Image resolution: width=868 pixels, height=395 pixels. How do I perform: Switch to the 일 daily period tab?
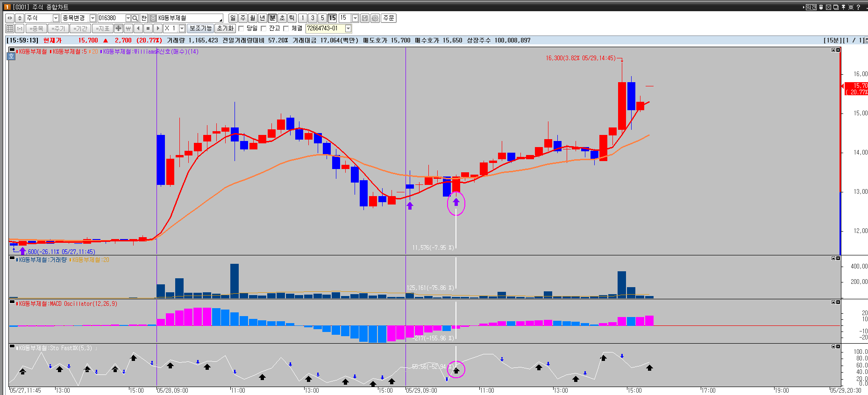click(233, 18)
